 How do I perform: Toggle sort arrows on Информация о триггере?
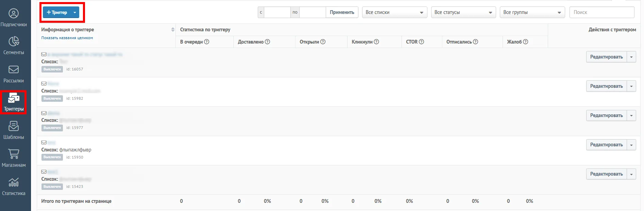click(173, 30)
